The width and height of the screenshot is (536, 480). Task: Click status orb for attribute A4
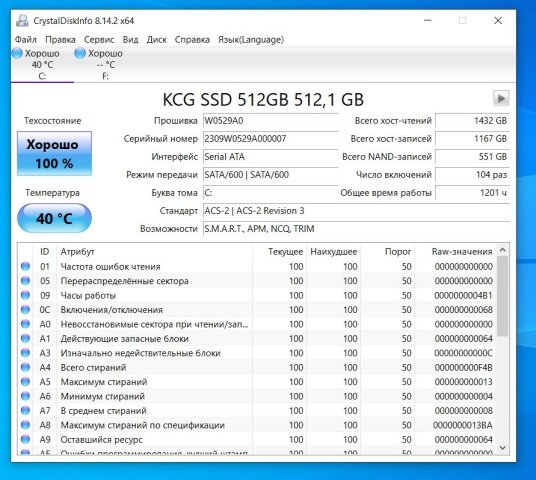25,367
